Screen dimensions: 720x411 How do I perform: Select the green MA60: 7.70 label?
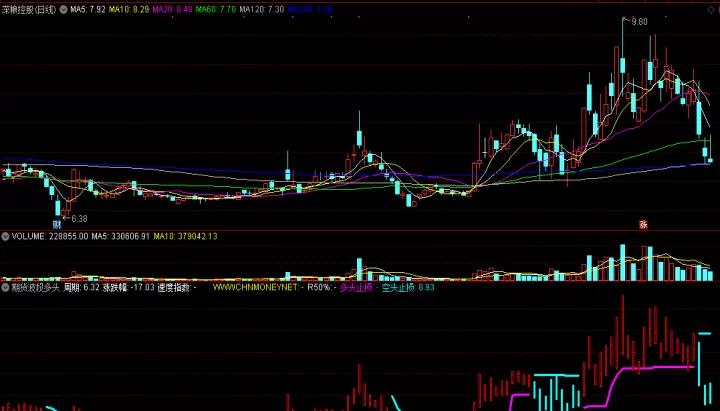click(216, 9)
